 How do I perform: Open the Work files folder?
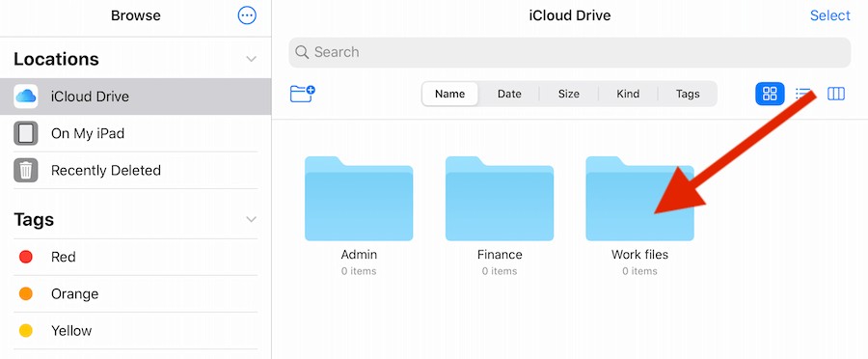(640, 199)
